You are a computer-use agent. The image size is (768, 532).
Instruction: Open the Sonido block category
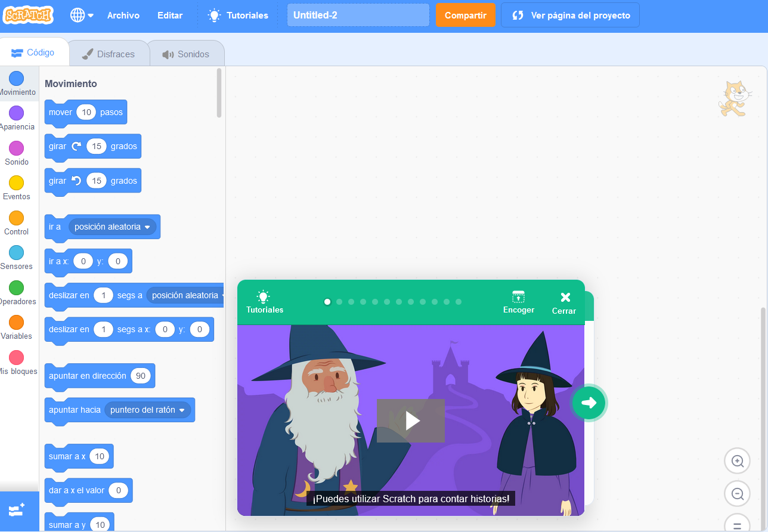18,152
